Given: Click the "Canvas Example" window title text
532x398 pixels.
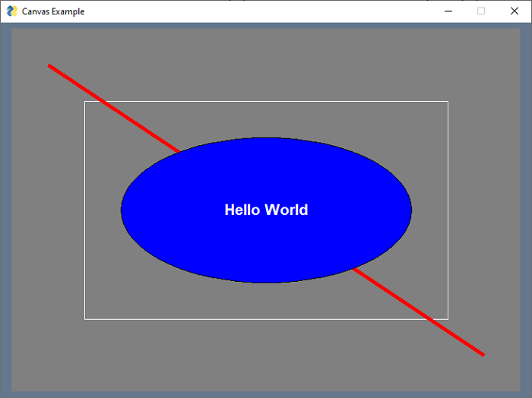Looking at the screenshot, I should coord(53,11).
